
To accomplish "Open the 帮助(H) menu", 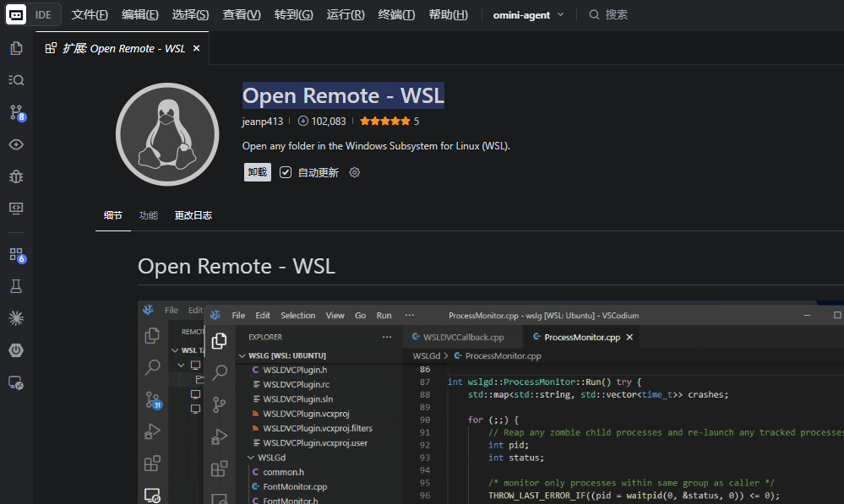I will [449, 14].
